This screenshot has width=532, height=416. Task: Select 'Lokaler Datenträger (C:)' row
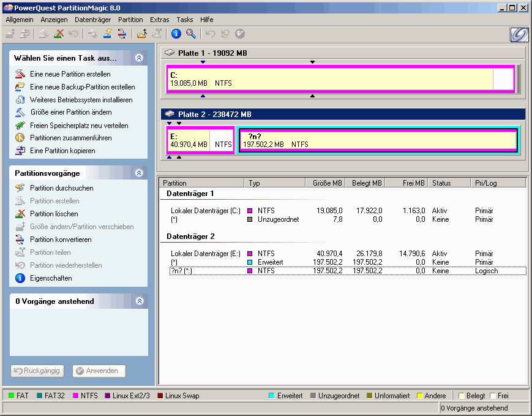[348, 211]
